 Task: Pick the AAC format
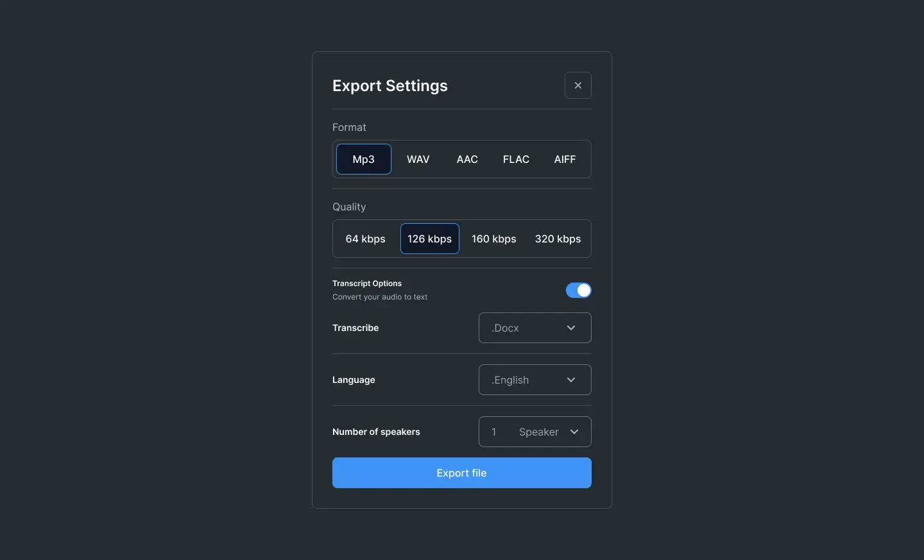(467, 159)
